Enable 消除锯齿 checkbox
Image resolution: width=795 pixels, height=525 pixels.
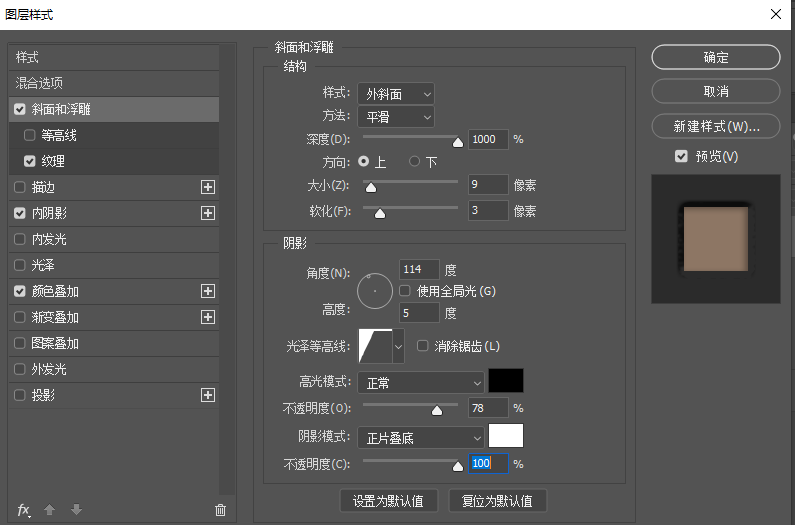click(422, 346)
